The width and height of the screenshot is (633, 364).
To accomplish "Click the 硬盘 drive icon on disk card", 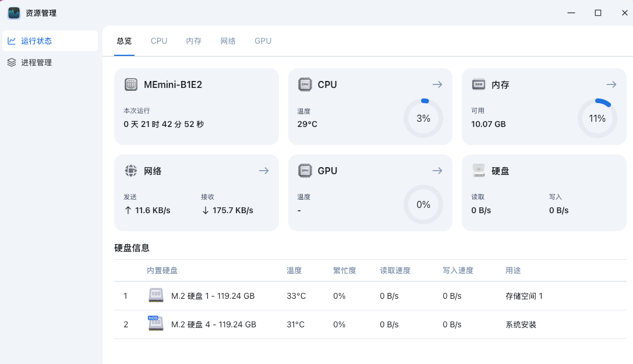I will click(x=479, y=171).
